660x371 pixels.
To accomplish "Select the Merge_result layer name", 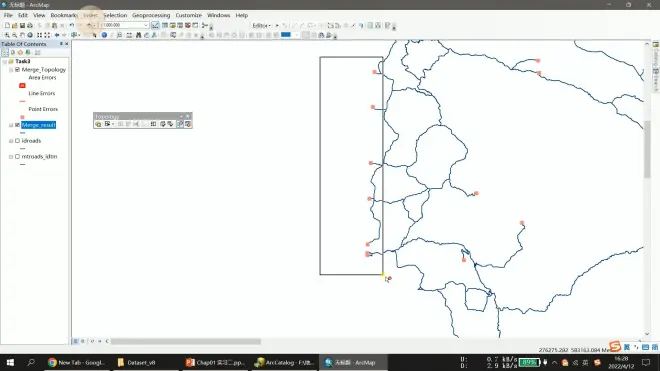I will tap(38, 125).
